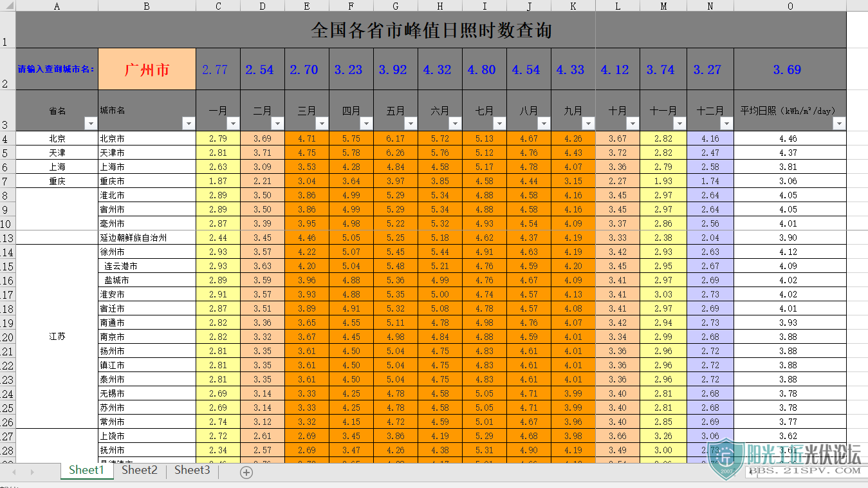This screenshot has width=868, height=488.
Task: Select the 北京市 city cell
Action: click(x=147, y=138)
